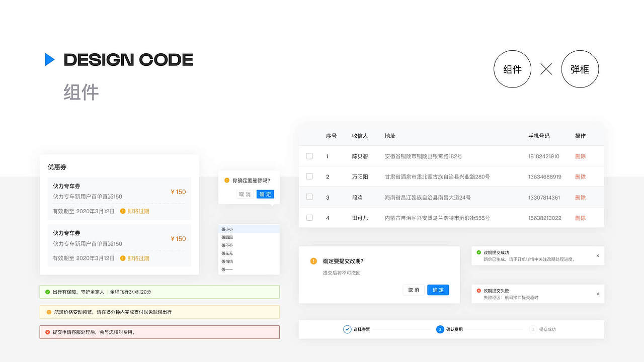Click the 操作 column header
The height and width of the screenshot is (362, 644).
coord(580,136)
